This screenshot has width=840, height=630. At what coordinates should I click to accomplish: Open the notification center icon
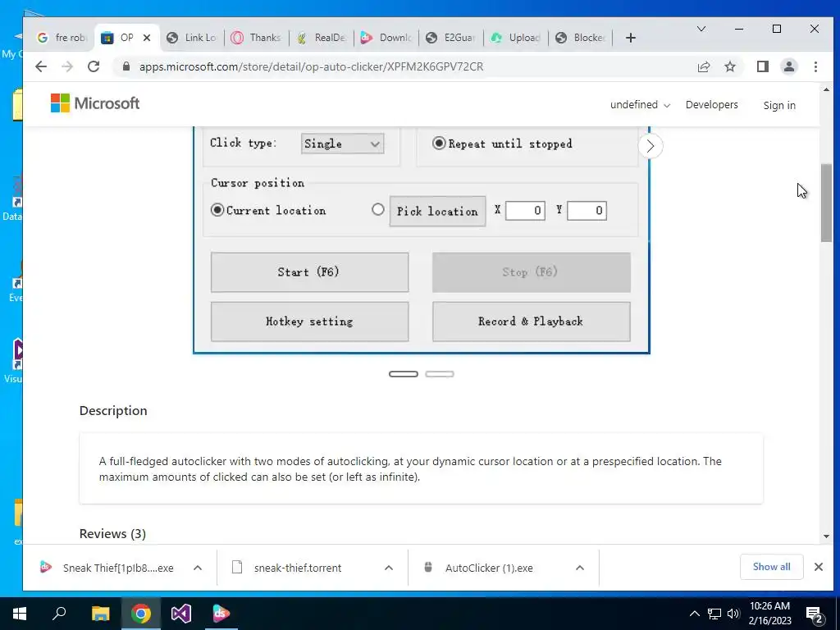pyautogui.click(x=815, y=614)
